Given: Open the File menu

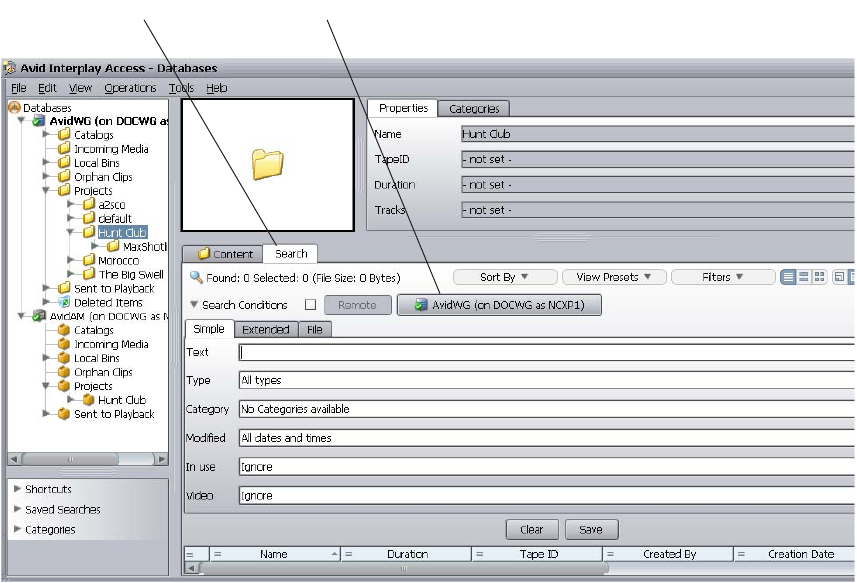Looking at the screenshot, I should point(19,88).
